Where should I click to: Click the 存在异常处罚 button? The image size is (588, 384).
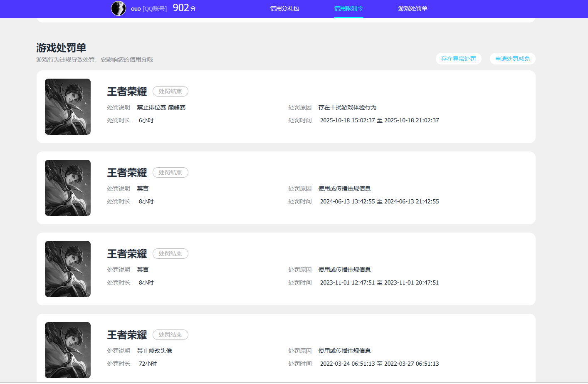coord(459,59)
